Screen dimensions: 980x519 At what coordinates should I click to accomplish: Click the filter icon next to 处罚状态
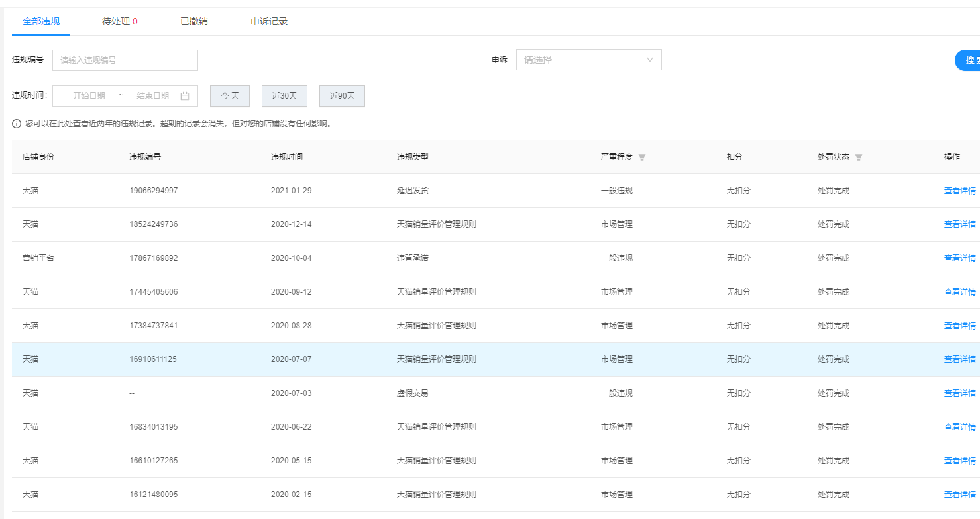[859, 158]
